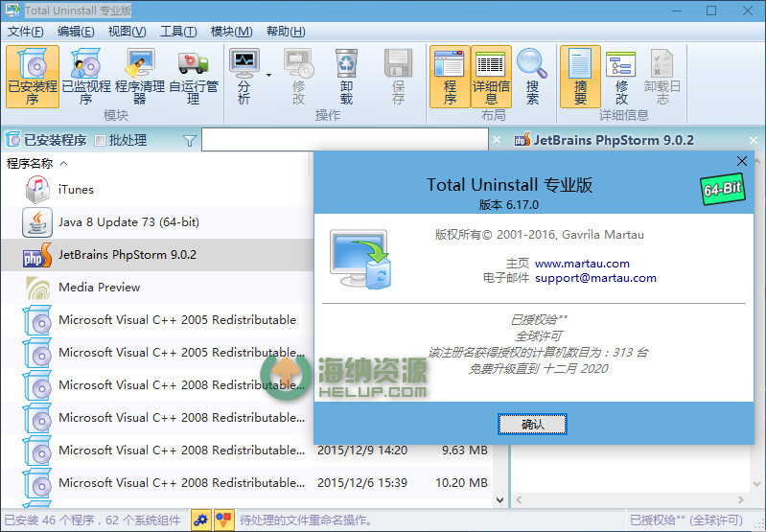Click the filter funnel icon
766x532 pixels.
pos(190,141)
